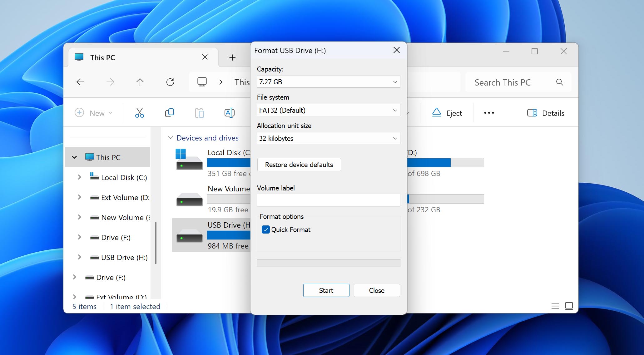The height and width of the screenshot is (355, 644).
Task: Select bottom Drive (F:) sidebar entry
Action: pyautogui.click(x=105, y=277)
